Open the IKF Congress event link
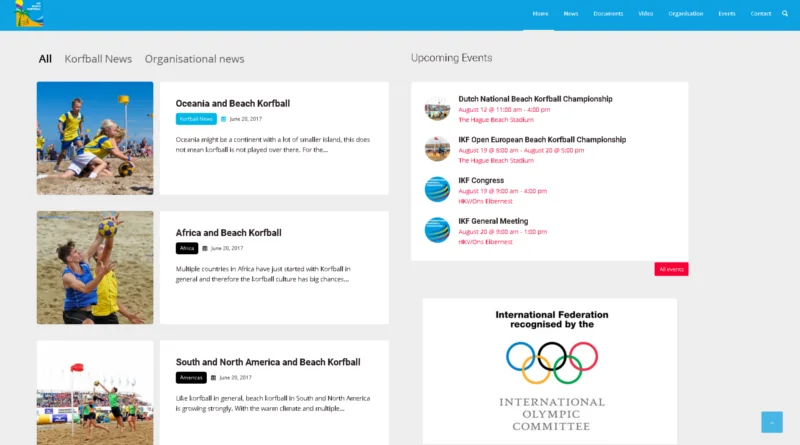Image resolution: width=800 pixels, height=445 pixels. click(x=481, y=180)
